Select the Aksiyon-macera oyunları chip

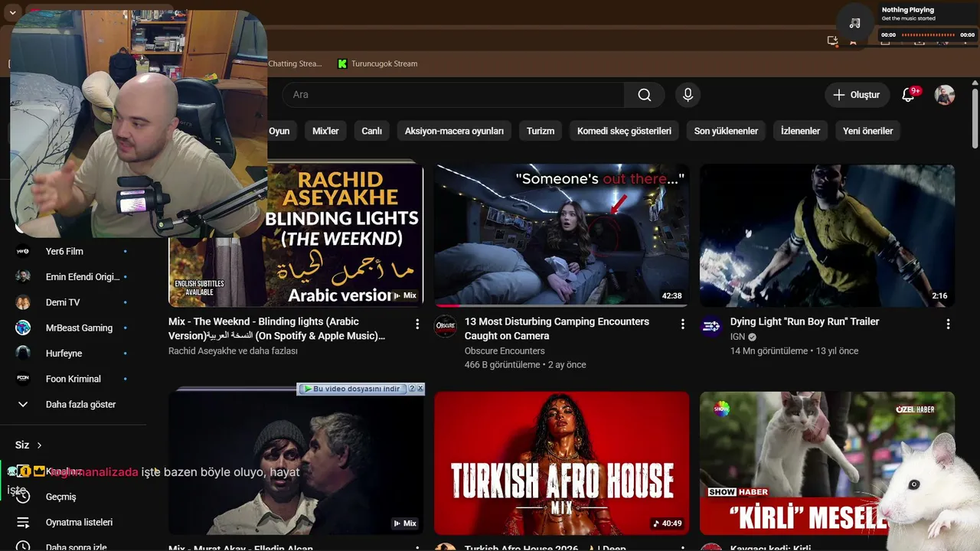point(454,131)
